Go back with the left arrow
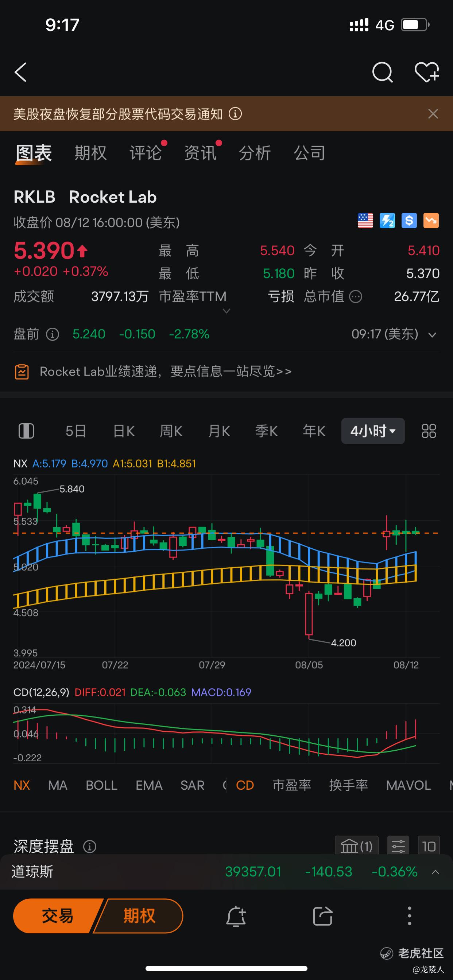 point(20,72)
